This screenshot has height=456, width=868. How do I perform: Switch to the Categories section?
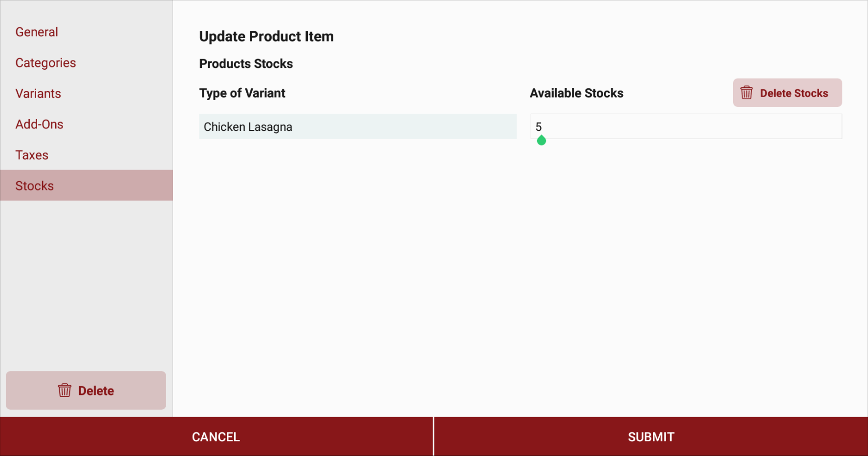tap(45, 63)
